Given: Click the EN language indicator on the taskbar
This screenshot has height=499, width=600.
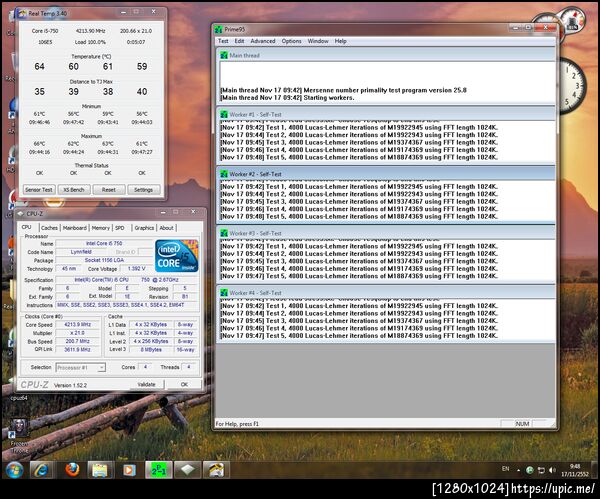Looking at the screenshot, I should [505, 469].
